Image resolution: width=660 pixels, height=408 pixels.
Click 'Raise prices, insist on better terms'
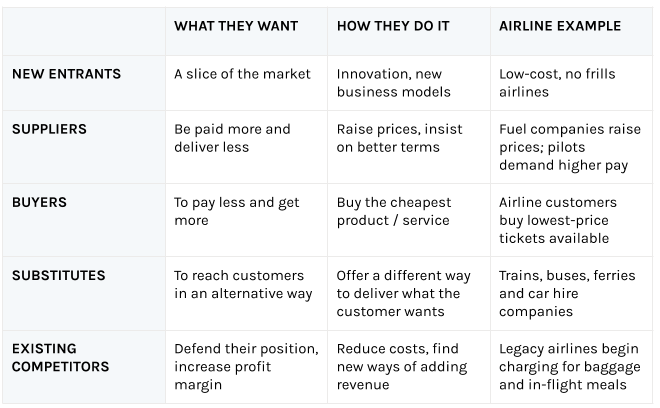coord(395,138)
